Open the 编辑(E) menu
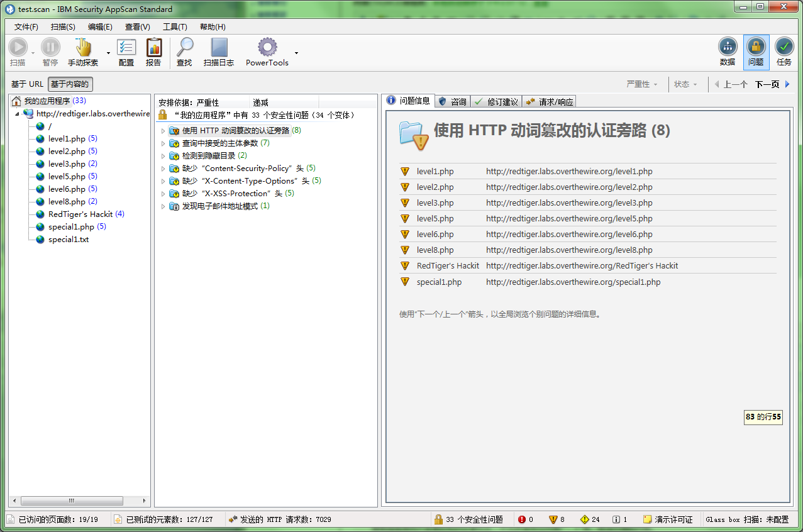Screen dimensions: 803x532 click(x=100, y=27)
